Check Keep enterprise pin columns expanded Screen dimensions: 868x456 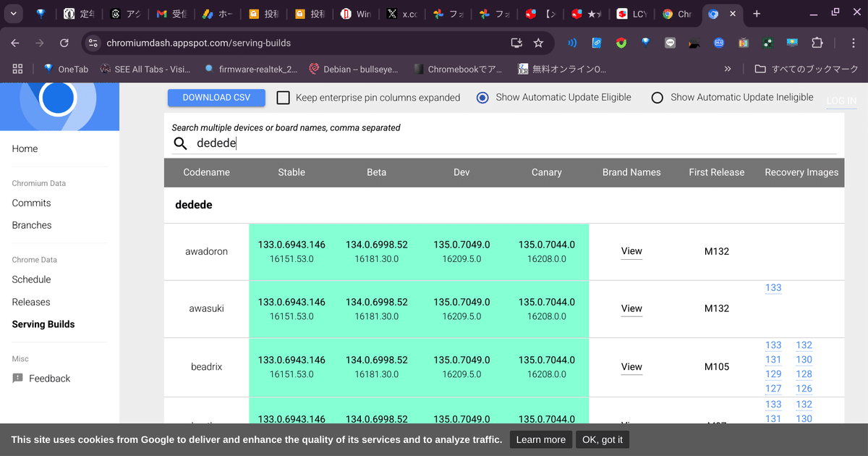(283, 97)
